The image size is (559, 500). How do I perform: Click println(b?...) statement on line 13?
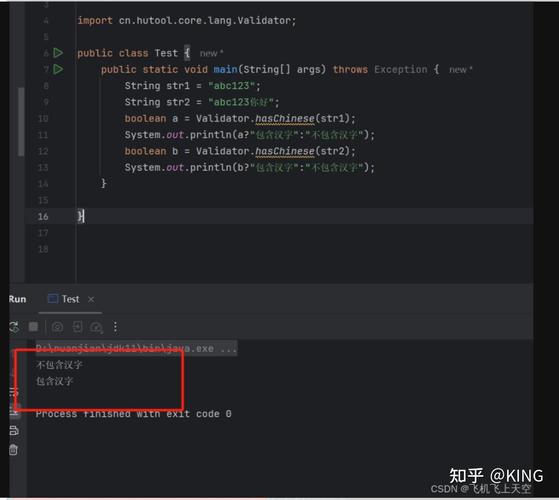tap(250, 167)
